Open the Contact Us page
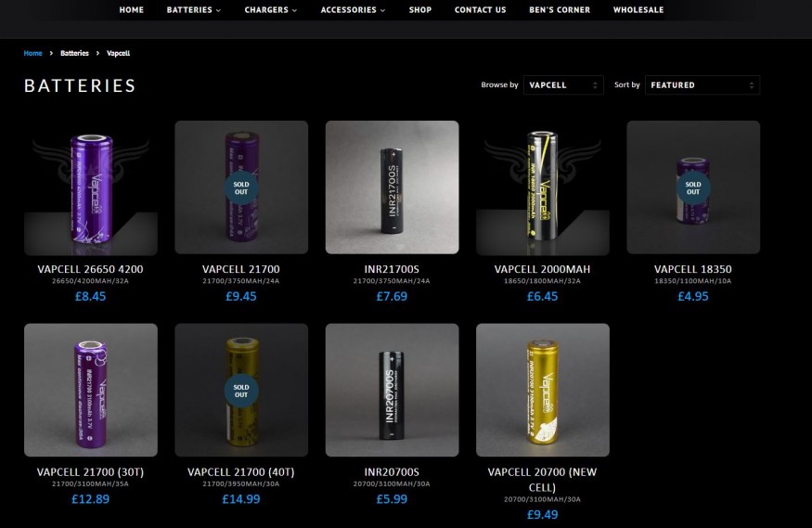Image resolution: width=812 pixels, height=528 pixels. pyautogui.click(x=480, y=10)
